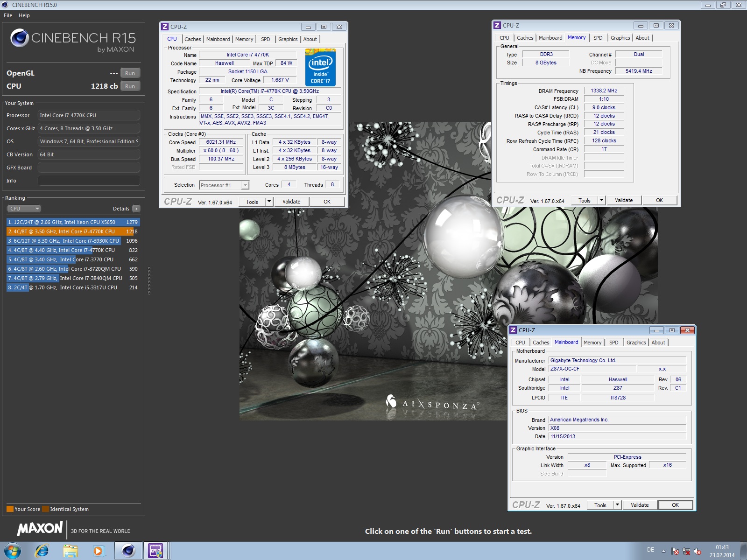This screenshot has width=747, height=560.
Task: Select the i5-3317U ranking entry
Action: tap(73, 287)
